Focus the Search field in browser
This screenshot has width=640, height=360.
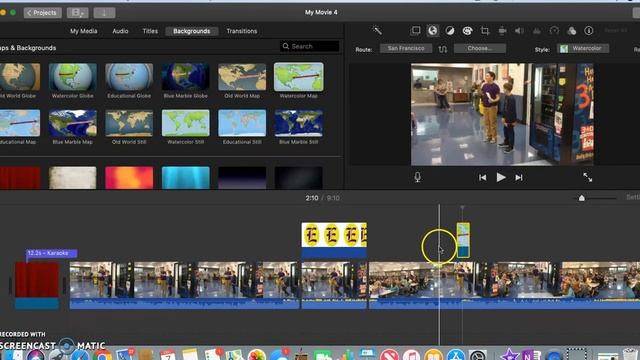pos(310,46)
